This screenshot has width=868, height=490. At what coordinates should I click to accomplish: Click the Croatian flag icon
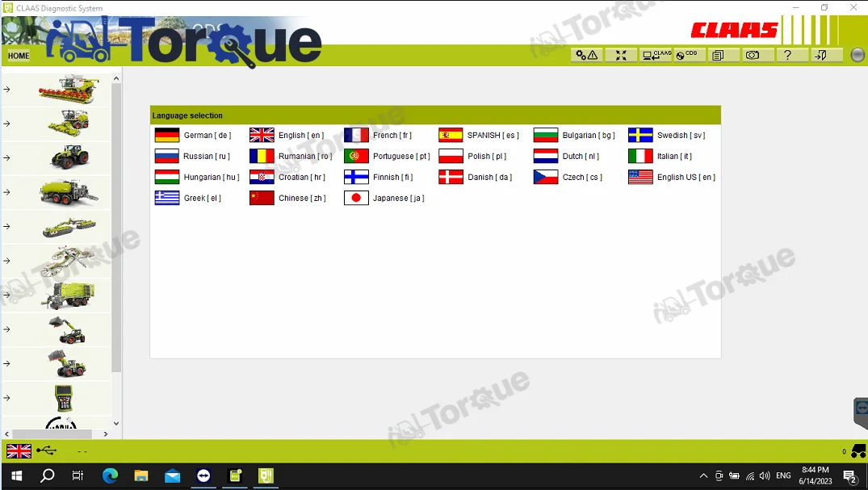point(262,177)
